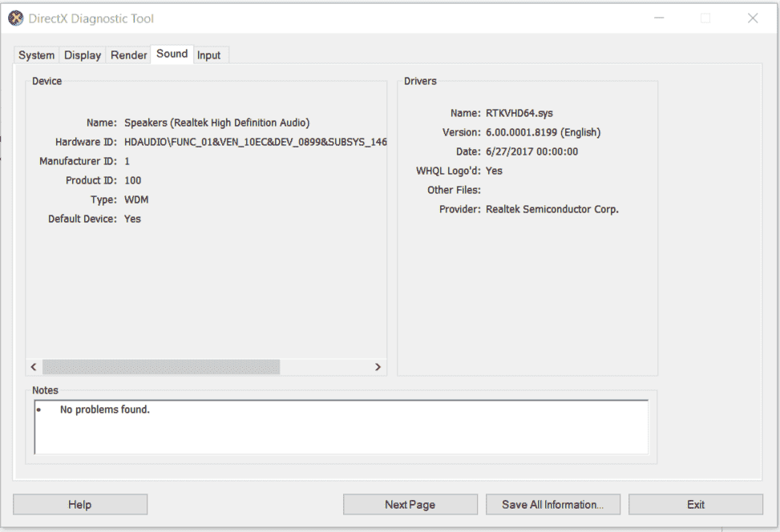This screenshot has width=780, height=532.
Task: Click the Device panel left scroll arrow
Action: pos(34,367)
